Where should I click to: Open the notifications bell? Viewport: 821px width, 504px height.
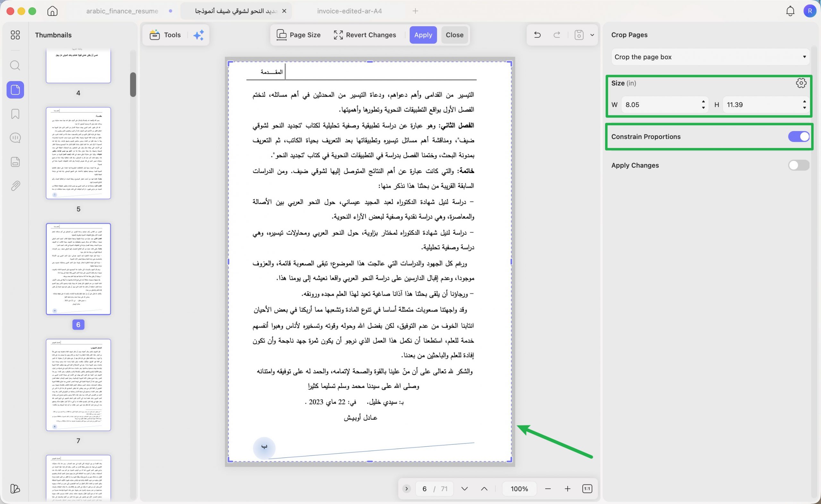tap(790, 11)
